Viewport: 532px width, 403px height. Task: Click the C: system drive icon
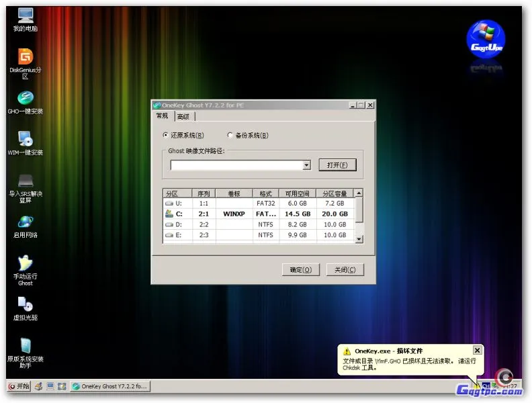169,214
